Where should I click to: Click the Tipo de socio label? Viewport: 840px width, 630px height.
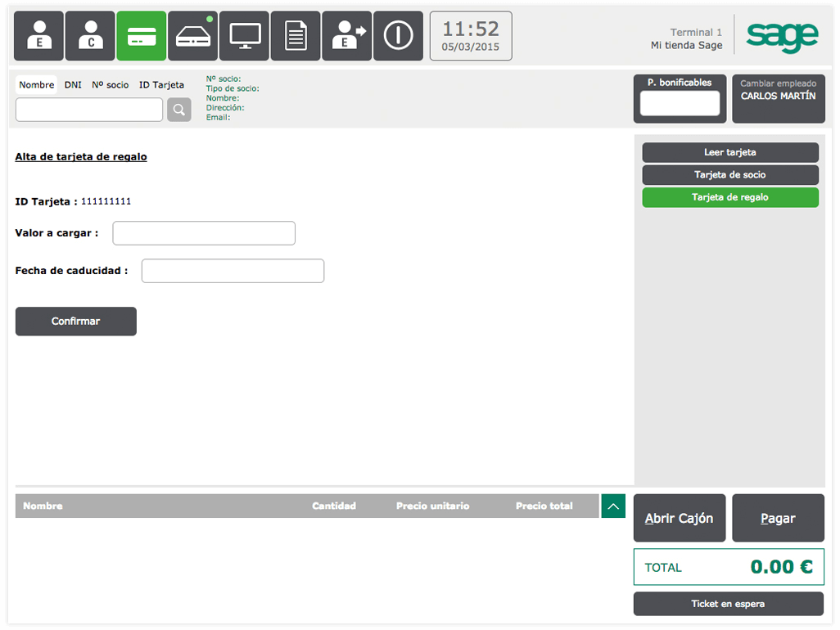tap(233, 88)
